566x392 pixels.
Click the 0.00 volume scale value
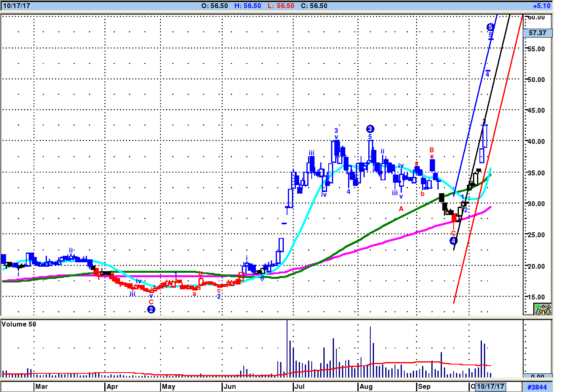tap(537, 376)
